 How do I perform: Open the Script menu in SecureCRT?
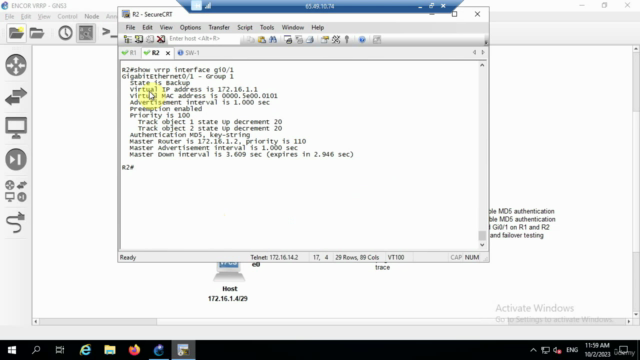coord(244,27)
